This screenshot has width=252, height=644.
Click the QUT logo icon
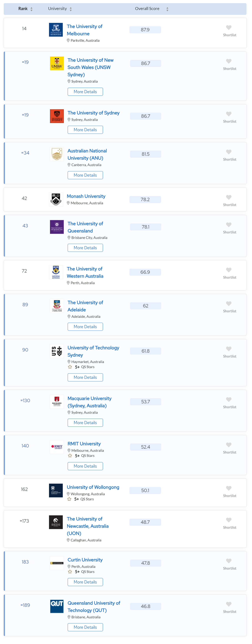tap(57, 606)
